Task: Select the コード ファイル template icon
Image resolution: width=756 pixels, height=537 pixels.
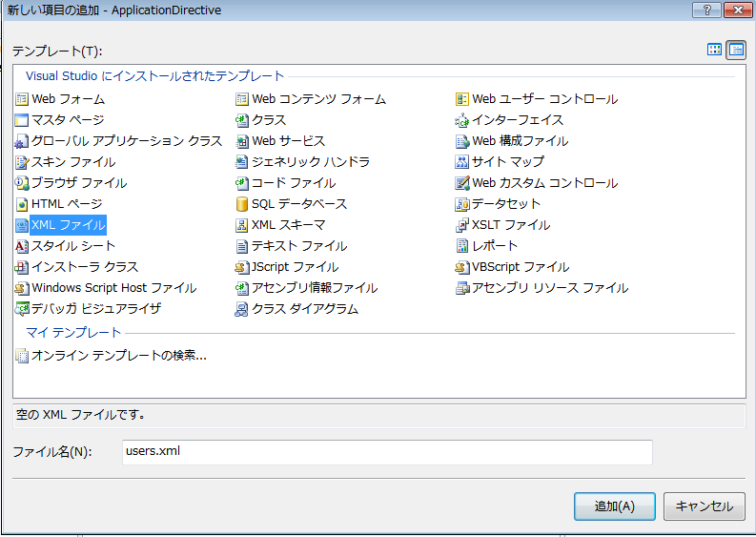Action: coord(241,183)
